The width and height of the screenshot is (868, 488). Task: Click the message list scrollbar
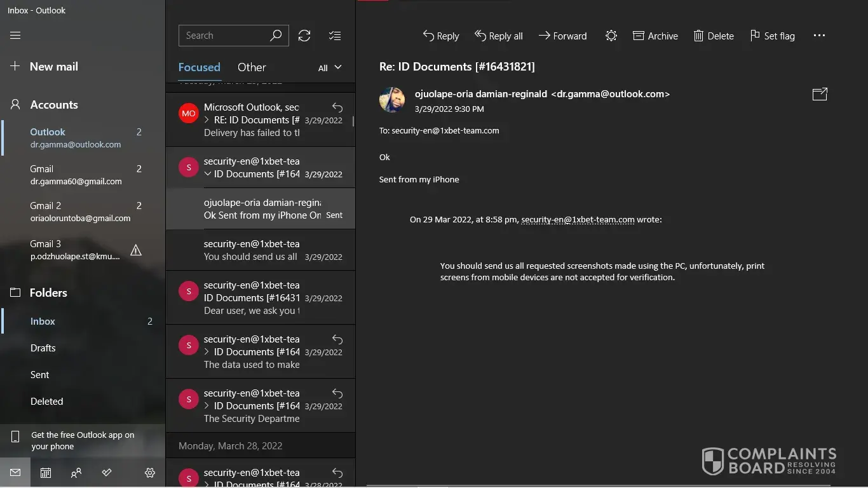(x=353, y=121)
